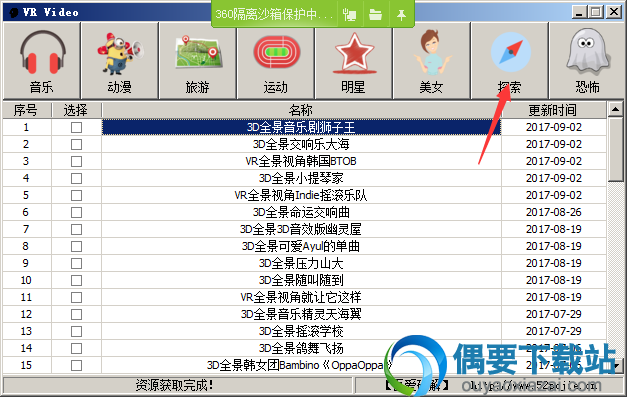Image resolution: width=627 pixels, height=397 pixels.
Task: Click the 360 sandbox pin icon
Action: pos(401,15)
